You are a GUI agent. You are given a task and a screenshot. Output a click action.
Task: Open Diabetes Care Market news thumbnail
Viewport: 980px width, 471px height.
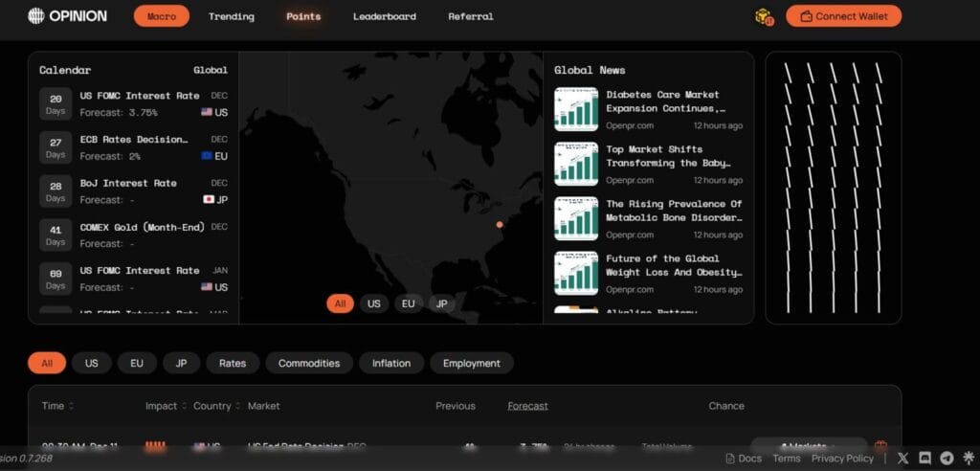click(x=575, y=109)
